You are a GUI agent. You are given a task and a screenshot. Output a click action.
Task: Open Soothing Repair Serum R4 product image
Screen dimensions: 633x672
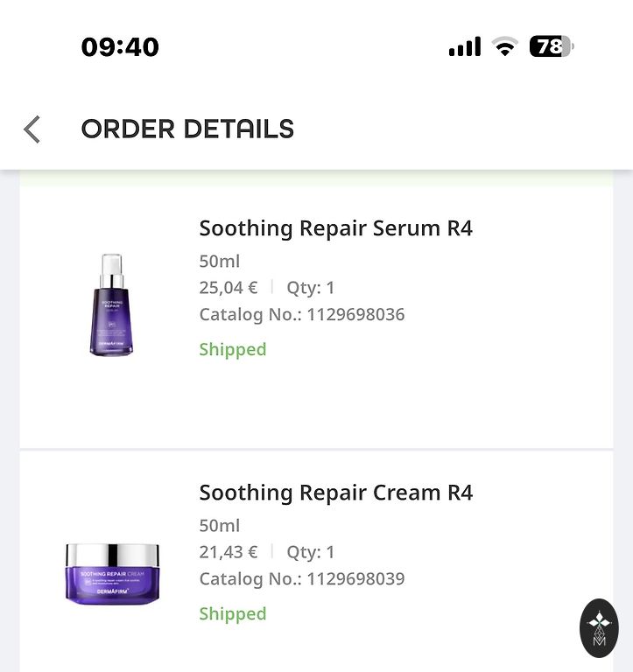point(111,304)
